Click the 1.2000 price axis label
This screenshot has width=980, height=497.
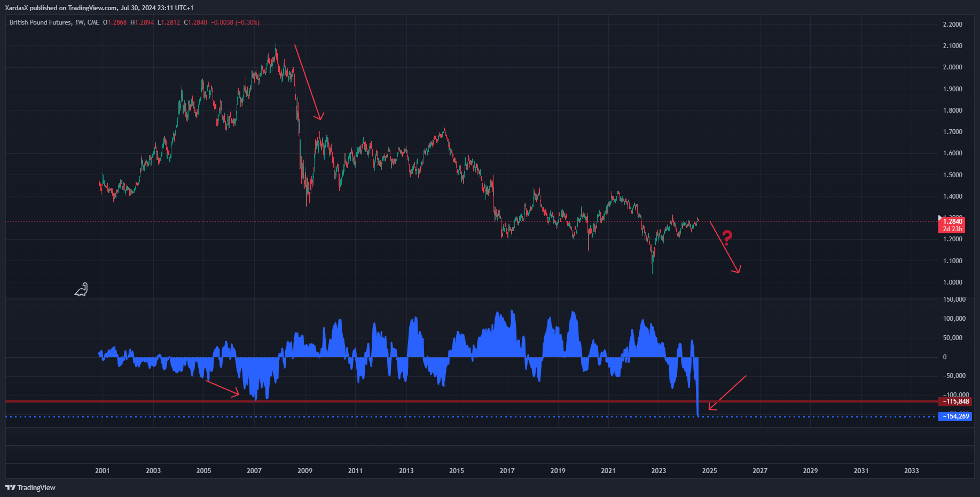[953, 239]
